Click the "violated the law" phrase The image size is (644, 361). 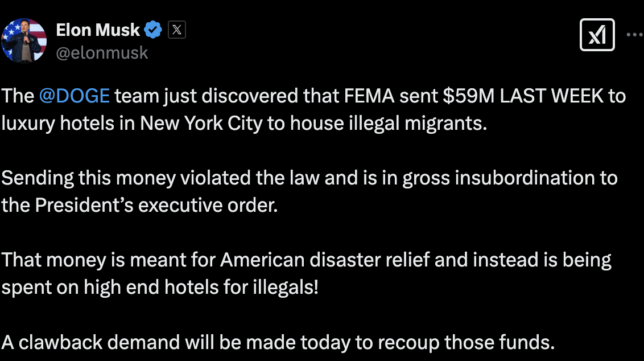click(x=250, y=178)
